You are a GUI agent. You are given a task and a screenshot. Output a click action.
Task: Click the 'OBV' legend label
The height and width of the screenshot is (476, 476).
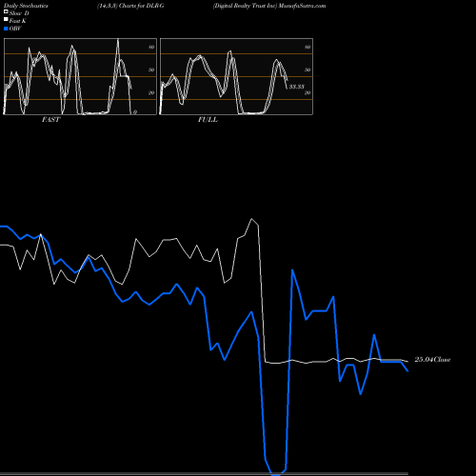pyautogui.click(x=15, y=29)
